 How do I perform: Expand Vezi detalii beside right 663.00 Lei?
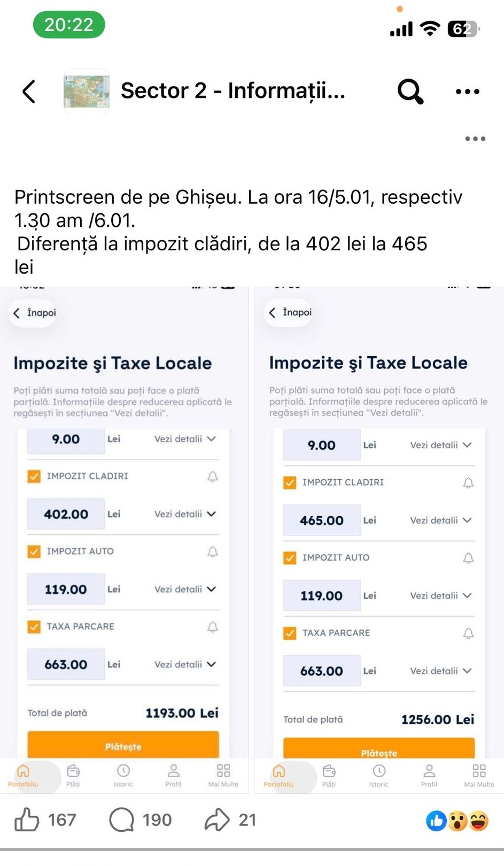[440, 671]
